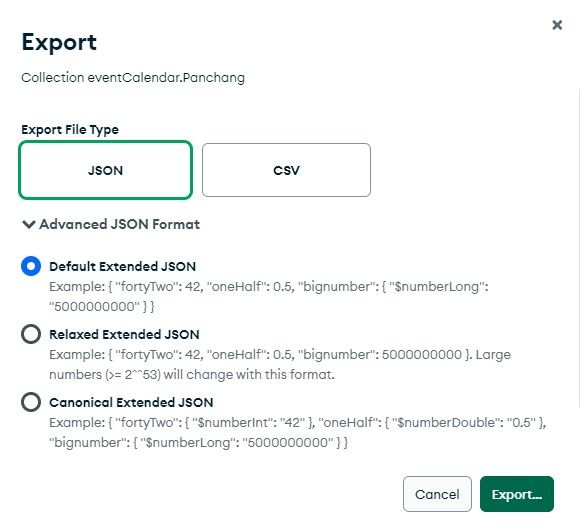Viewport: 580px width, 532px height.
Task: Select Default Extended JSON radio button
Action: click(x=31, y=266)
